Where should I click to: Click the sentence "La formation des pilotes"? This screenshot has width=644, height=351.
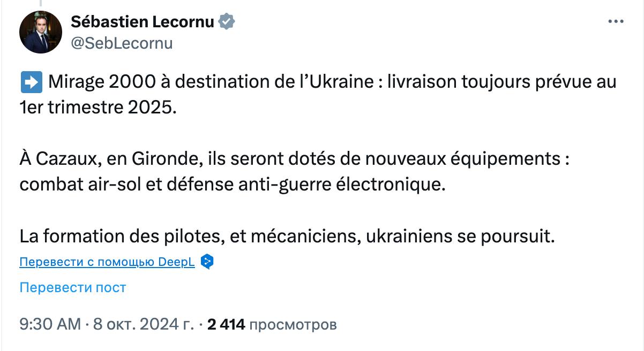click(286, 236)
